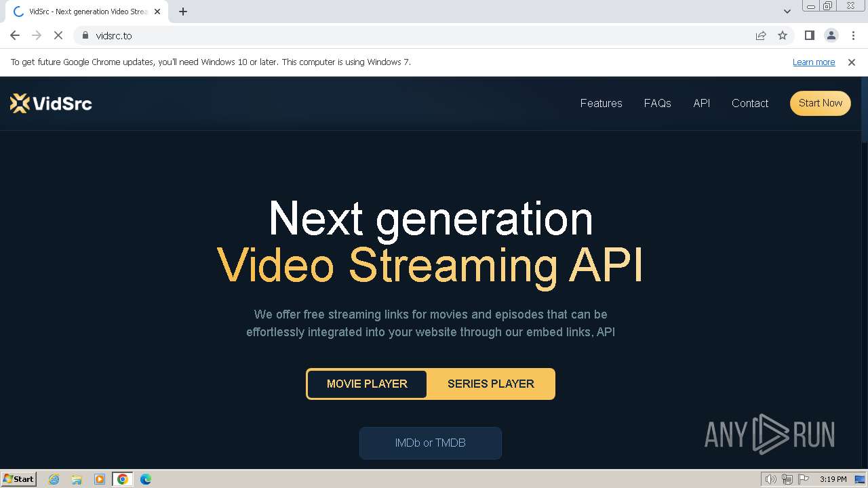Click the volume speaker tray icon

click(771, 479)
